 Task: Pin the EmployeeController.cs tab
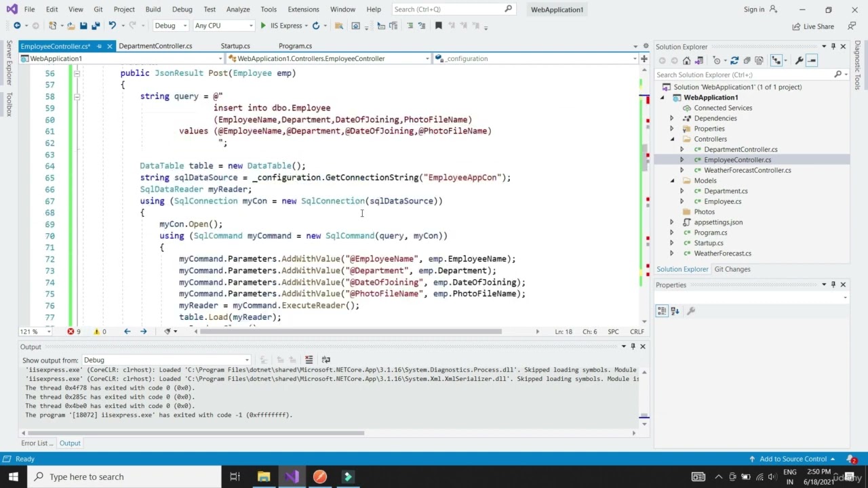[99, 46]
